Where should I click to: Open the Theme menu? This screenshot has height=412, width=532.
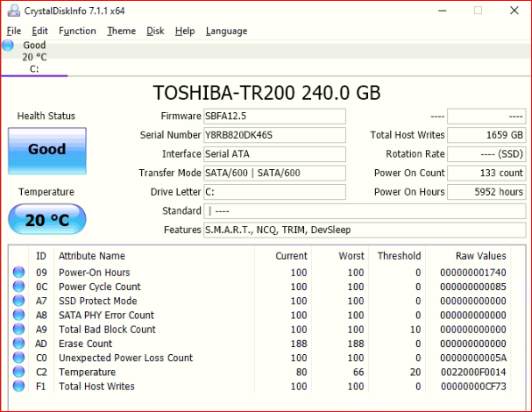(x=121, y=31)
